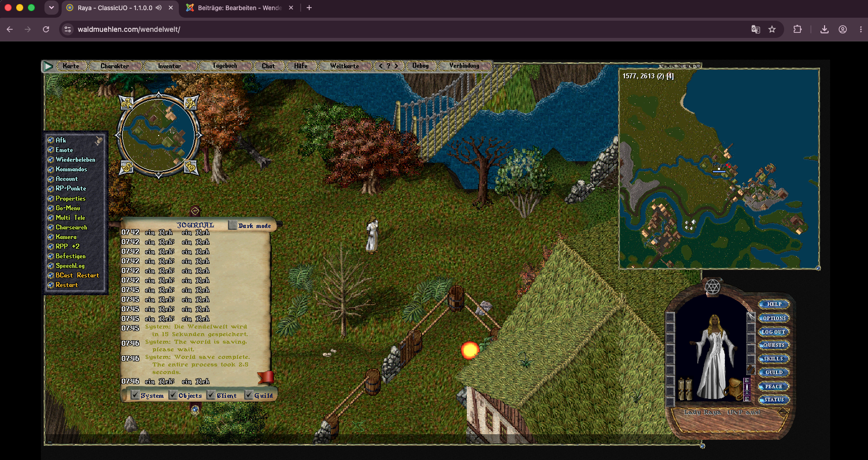Click the BCast Restart gem button
The height and width of the screenshot is (460, 868).
pyautogui.click(x=51, y=275)
